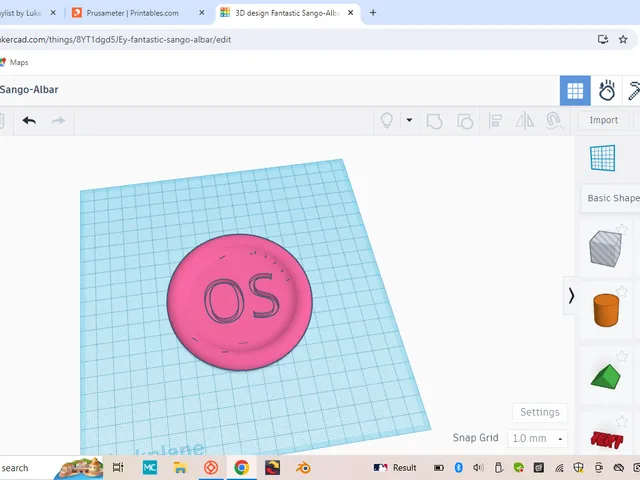Click the Sango-Albar design name

pyautogui.click(x=29, y=89)
